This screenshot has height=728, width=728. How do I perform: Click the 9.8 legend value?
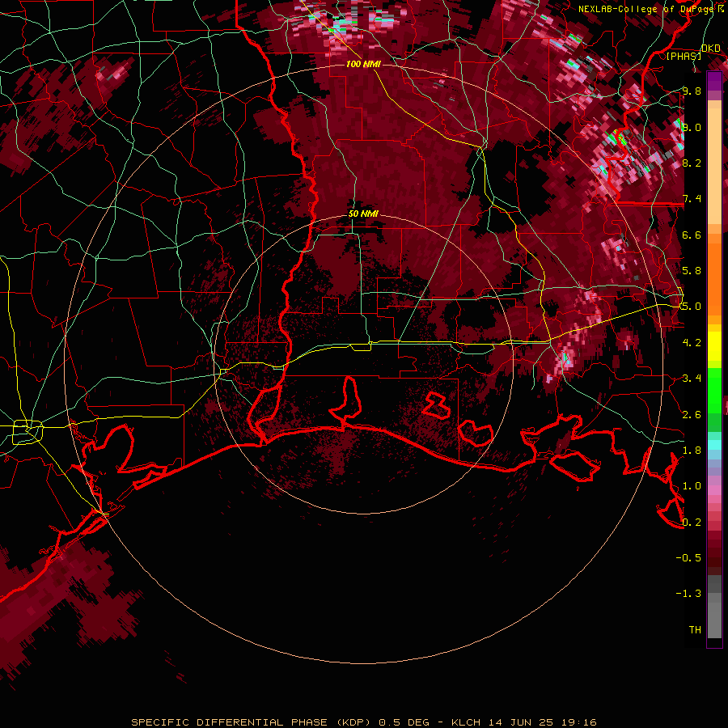pos(692,91)
